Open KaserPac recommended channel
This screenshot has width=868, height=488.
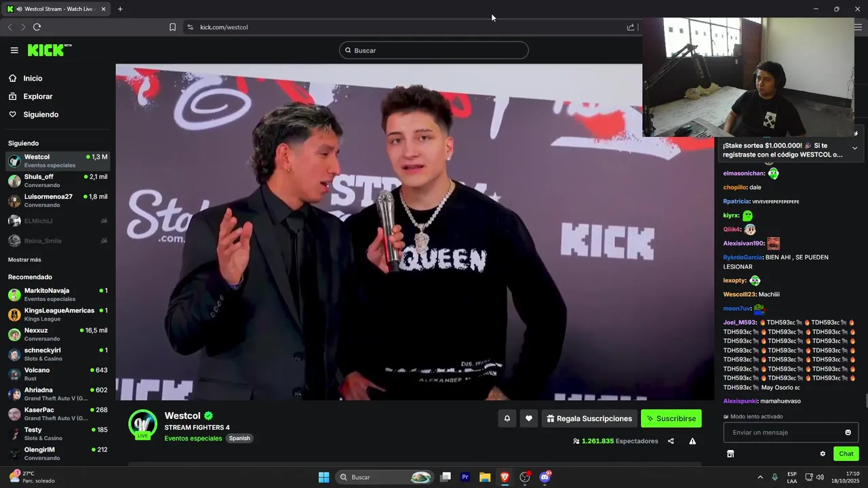coord(58,413)
